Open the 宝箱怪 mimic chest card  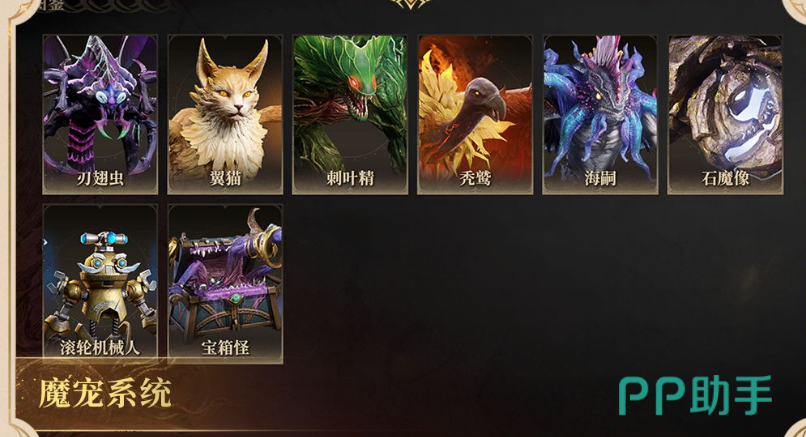tap(225, 284)
